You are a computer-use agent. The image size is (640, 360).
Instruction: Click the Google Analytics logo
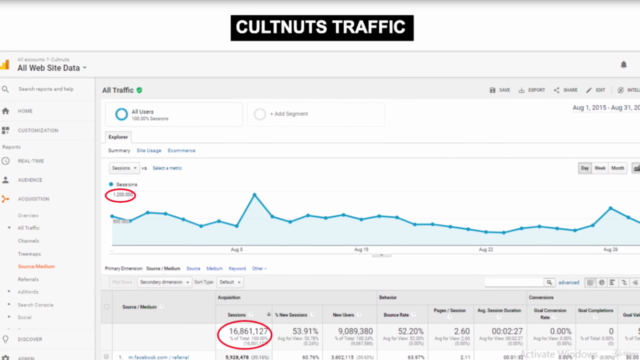point(4,64)
